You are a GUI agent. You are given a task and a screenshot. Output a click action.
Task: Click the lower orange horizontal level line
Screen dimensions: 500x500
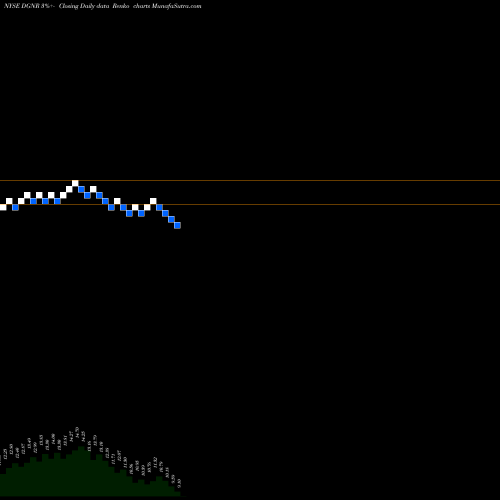click(250, 204)
